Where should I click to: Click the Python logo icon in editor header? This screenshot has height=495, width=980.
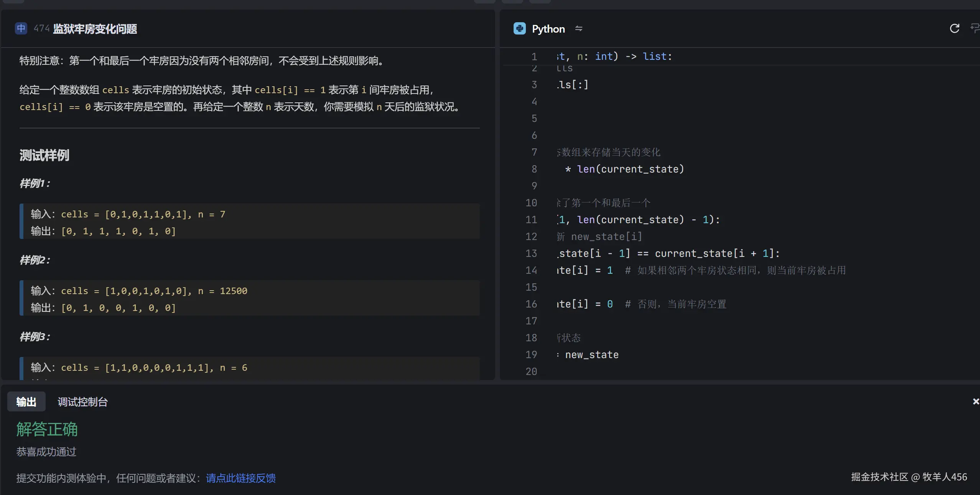coord(519,28)
